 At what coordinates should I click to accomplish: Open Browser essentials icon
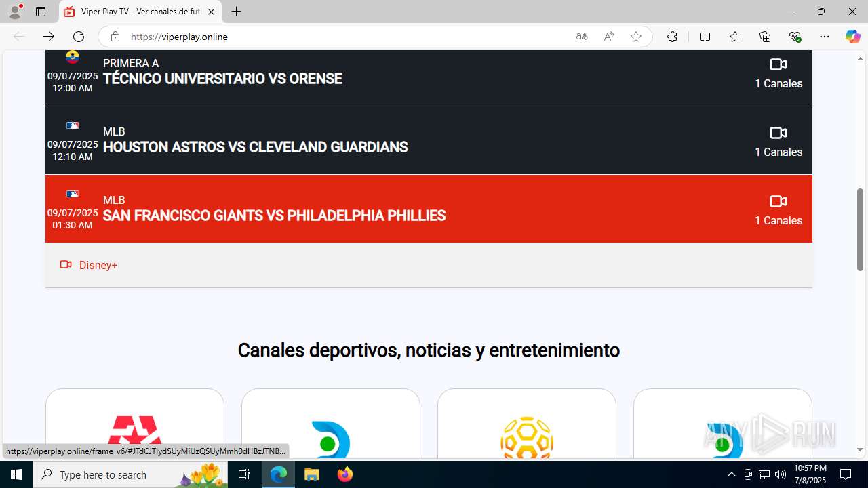795,37
